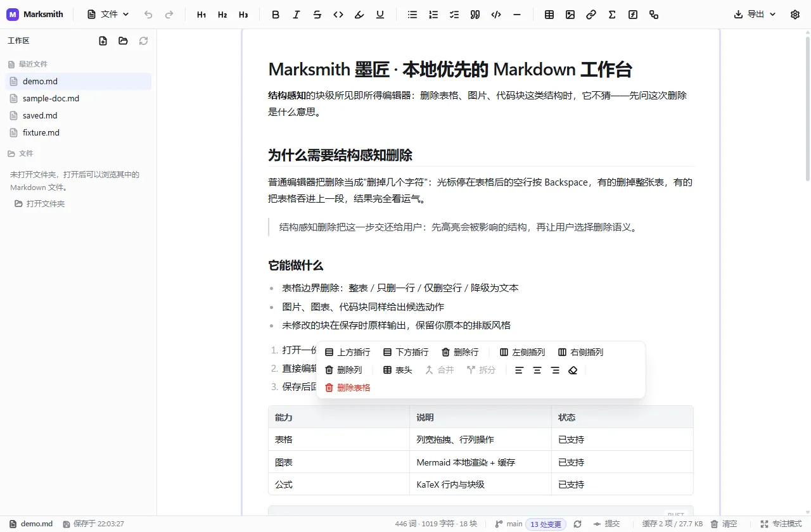Insert a hyperlink
This screenshot has height=532, width=811.
[x=591, y=15]
